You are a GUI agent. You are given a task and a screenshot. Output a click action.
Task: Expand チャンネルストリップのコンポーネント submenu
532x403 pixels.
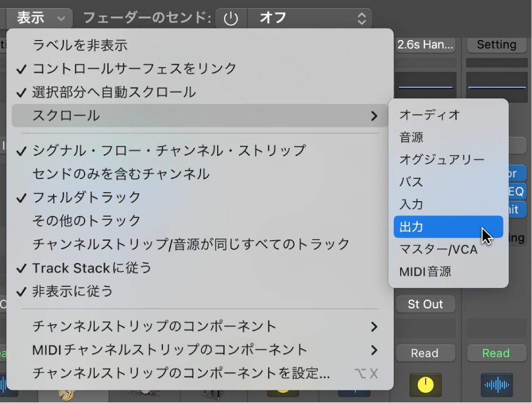pyautogui.click(x=200, y=326)
